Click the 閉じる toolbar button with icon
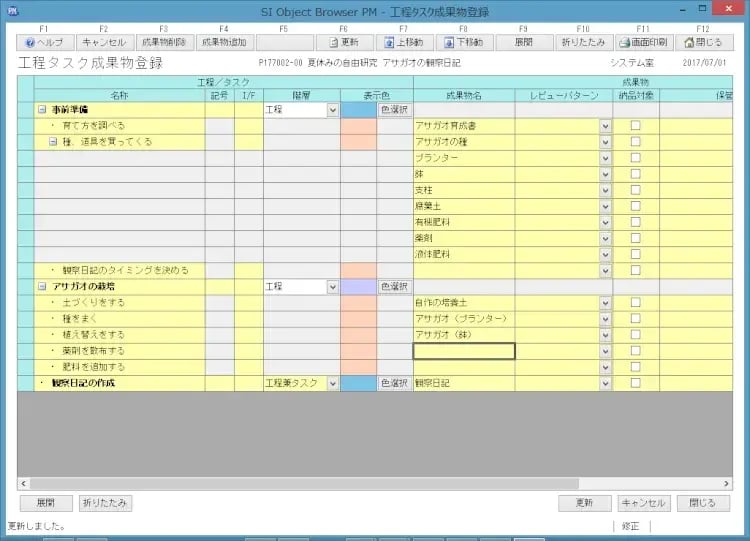 pyautogui.click(x=702, y=43)
